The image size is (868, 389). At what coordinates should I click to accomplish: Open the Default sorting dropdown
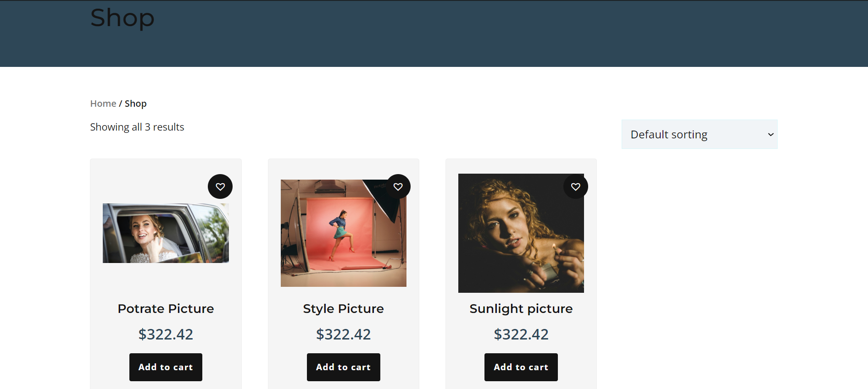pos(699,134)
